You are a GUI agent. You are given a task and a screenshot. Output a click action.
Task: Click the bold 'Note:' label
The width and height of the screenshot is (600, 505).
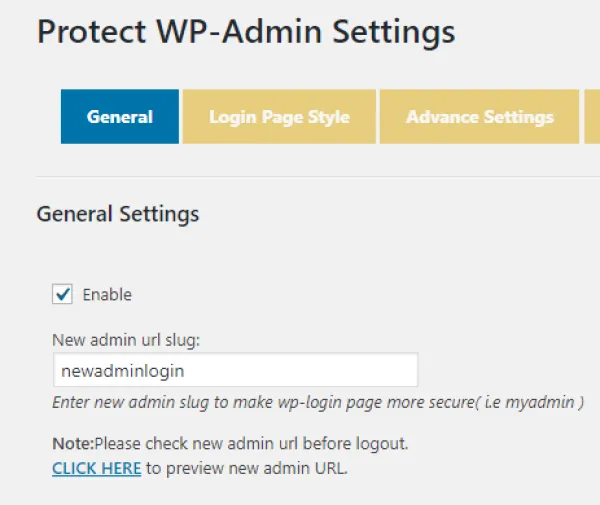click(x=72, y=442)
